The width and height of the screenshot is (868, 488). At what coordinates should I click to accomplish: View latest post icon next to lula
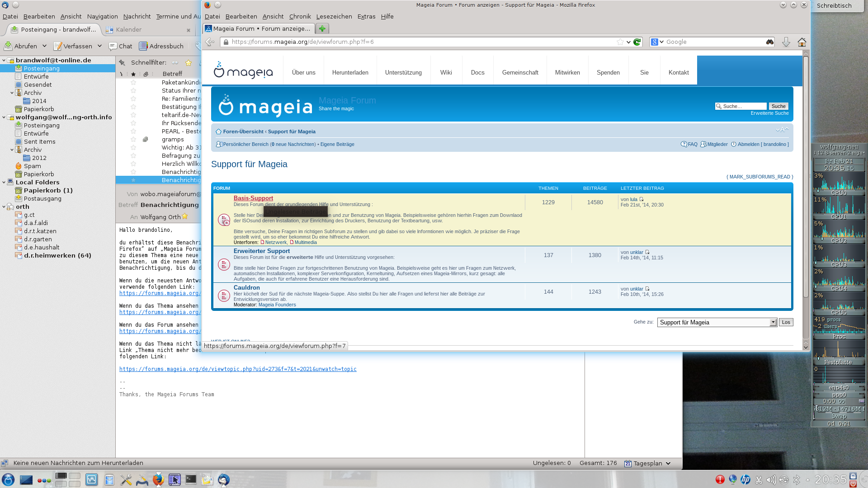(x=641, y=199)
